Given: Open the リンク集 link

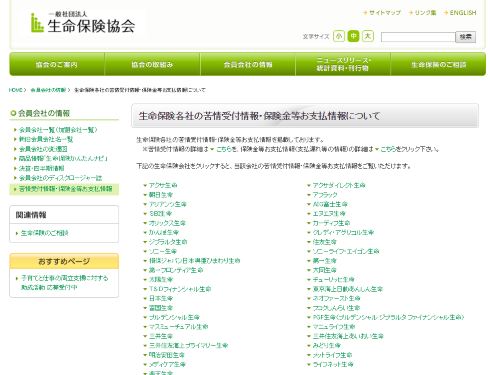Looking at the screenshot, I should coord(425,13).
